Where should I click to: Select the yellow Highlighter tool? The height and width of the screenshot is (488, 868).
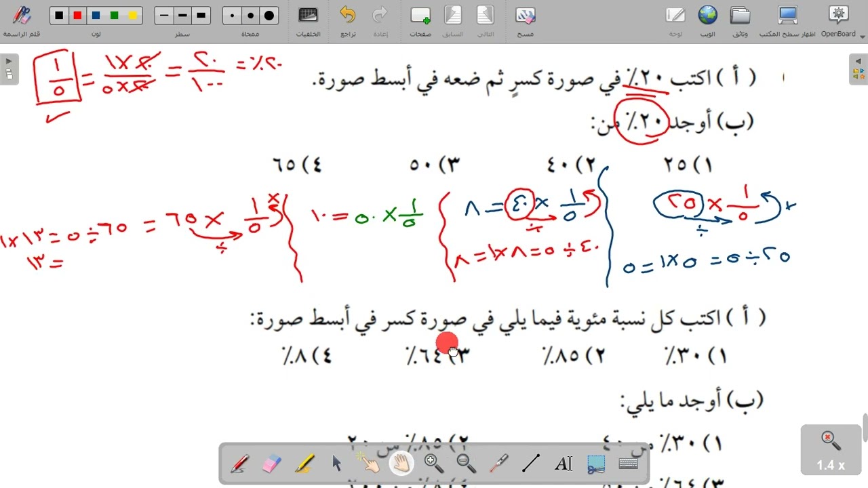[304, 464]
